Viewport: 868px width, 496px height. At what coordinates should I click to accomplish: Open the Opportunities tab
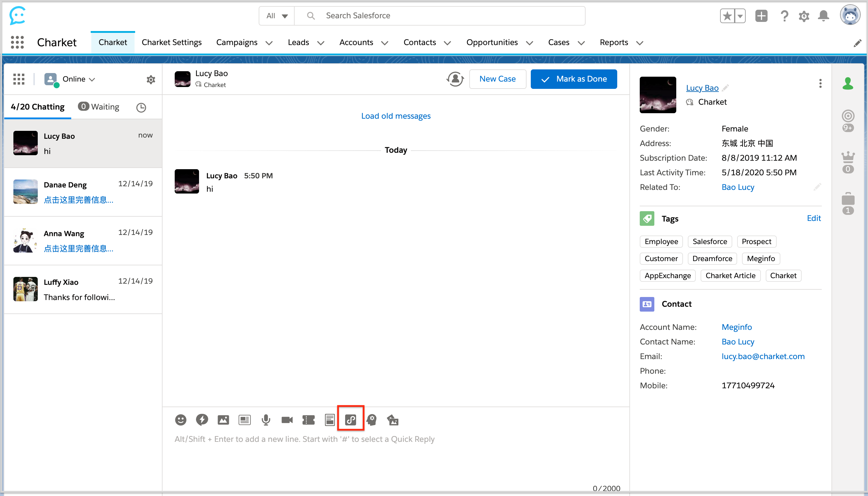[492, 42]
